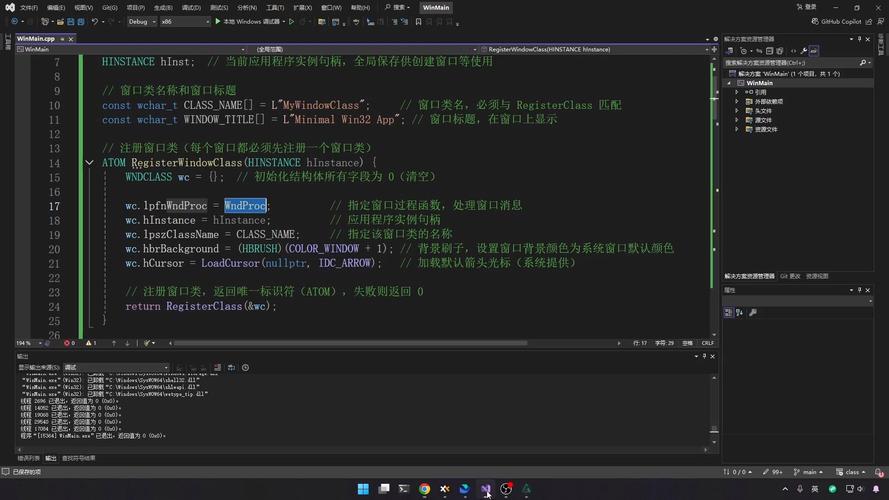Image resolution: width=889 pixels, height=500 pixels.
Task: Switch to 错误列表 error list tab
Action: click(x=28, y=458)
